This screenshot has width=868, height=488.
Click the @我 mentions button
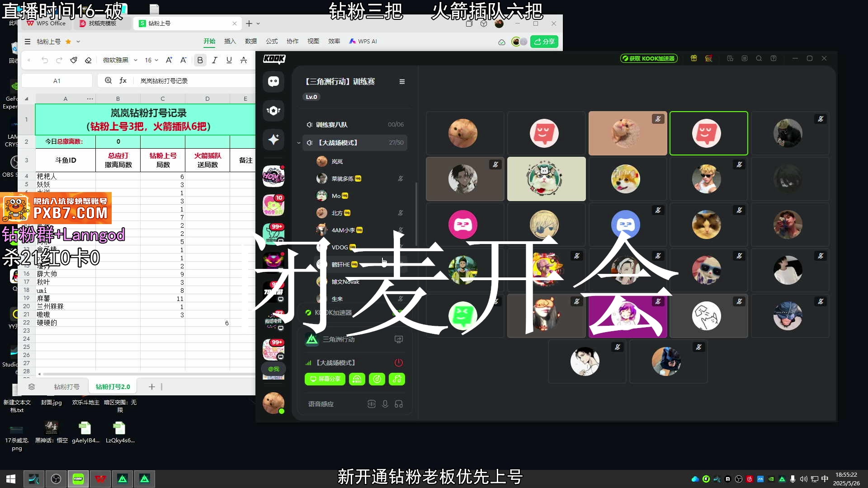(274, 369)
